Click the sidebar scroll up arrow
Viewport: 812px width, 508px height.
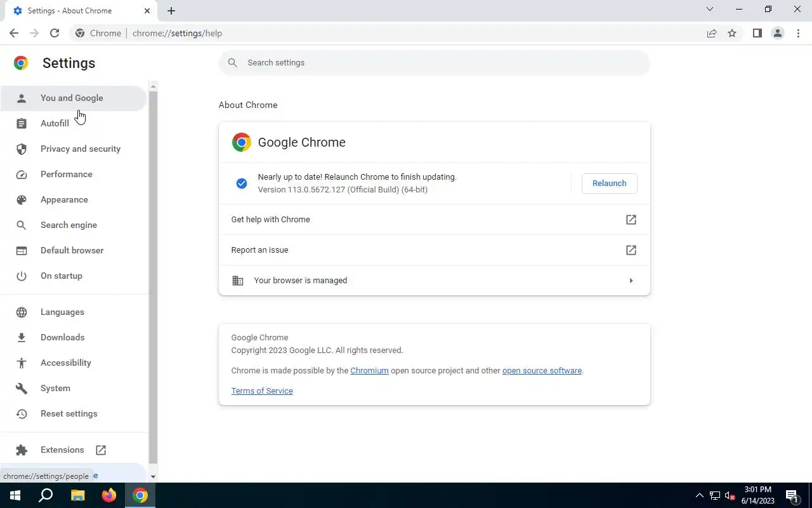click(x=153, y=86)
